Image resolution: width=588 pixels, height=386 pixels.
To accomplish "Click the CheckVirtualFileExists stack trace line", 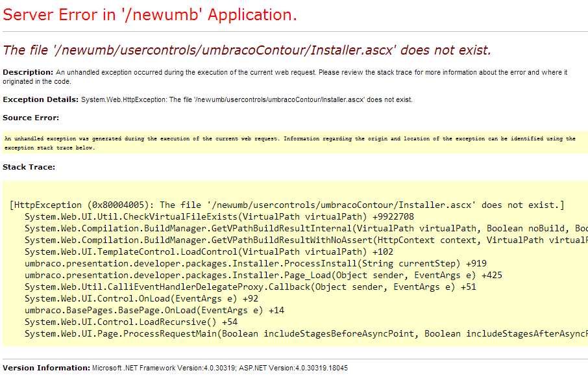I will click(x=219, y=216).
